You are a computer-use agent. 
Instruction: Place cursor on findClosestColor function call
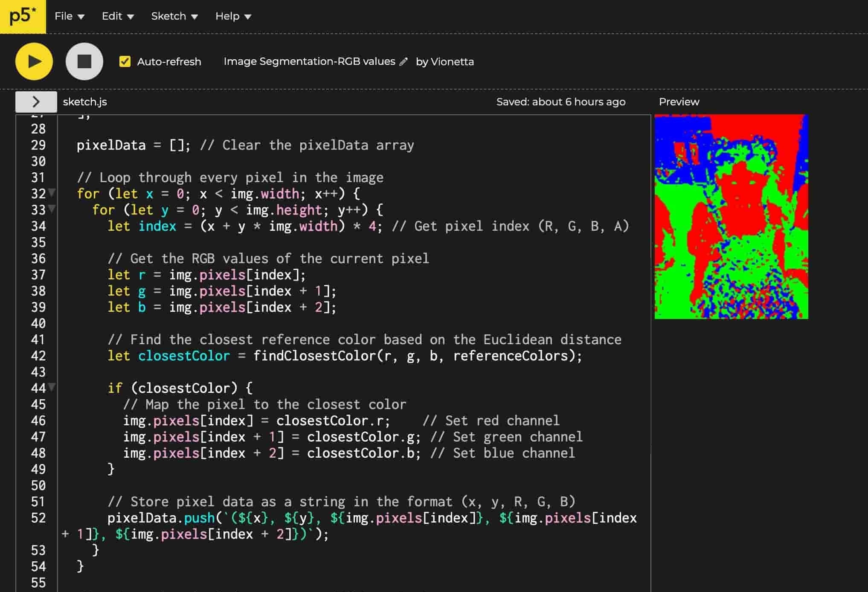click(x=314, y=356)
